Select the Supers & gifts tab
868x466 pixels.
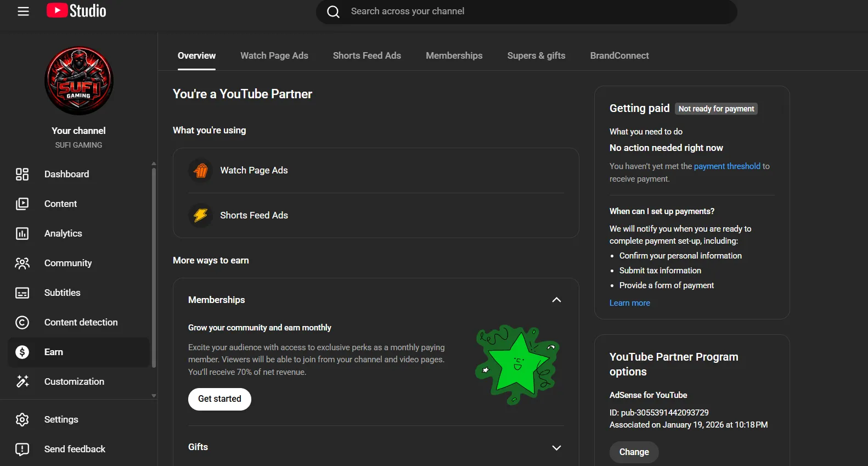point(537,55)
